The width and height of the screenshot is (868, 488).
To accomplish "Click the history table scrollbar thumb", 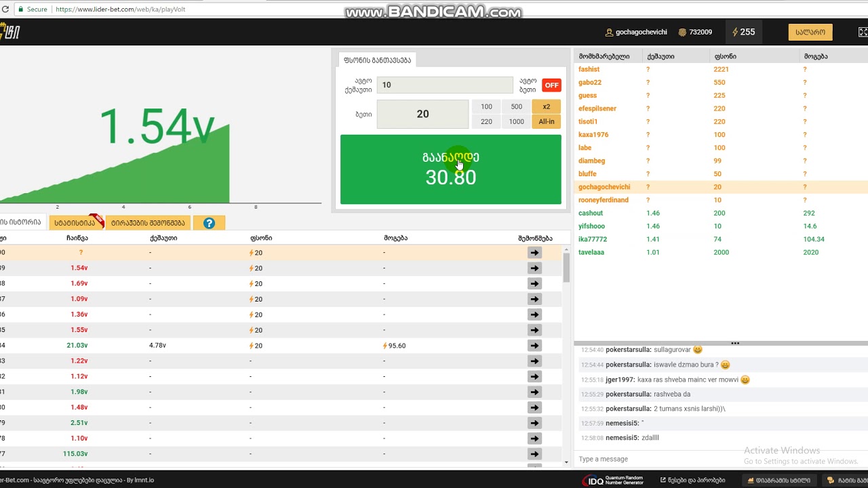I will tap(566, 268).
